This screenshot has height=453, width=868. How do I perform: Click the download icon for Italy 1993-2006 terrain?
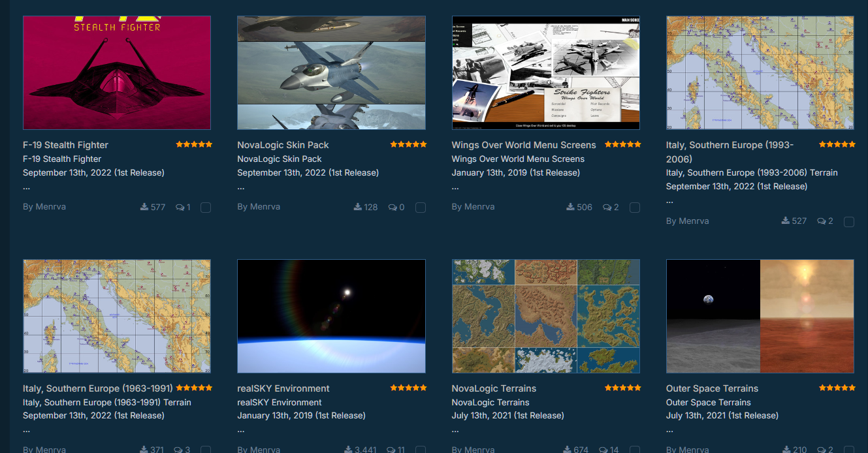coord(785,221)
